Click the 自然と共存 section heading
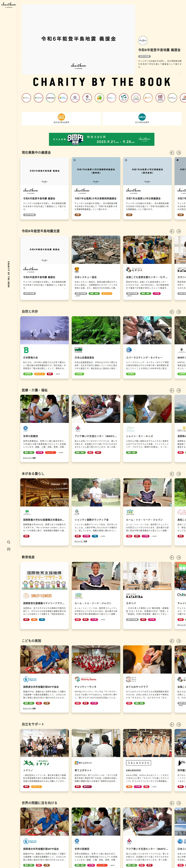Viewport: 186px width, 868px height. coord(30,312)
